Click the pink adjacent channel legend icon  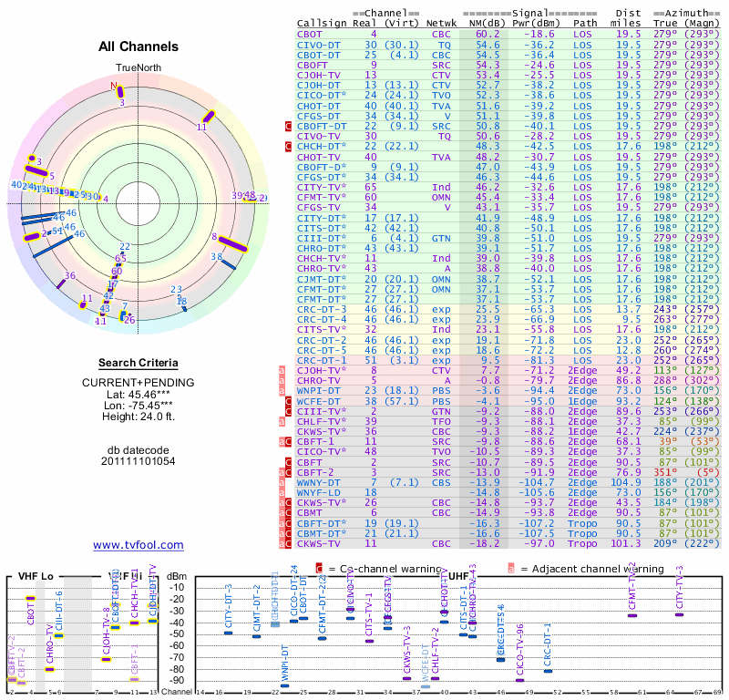(511, 569)
